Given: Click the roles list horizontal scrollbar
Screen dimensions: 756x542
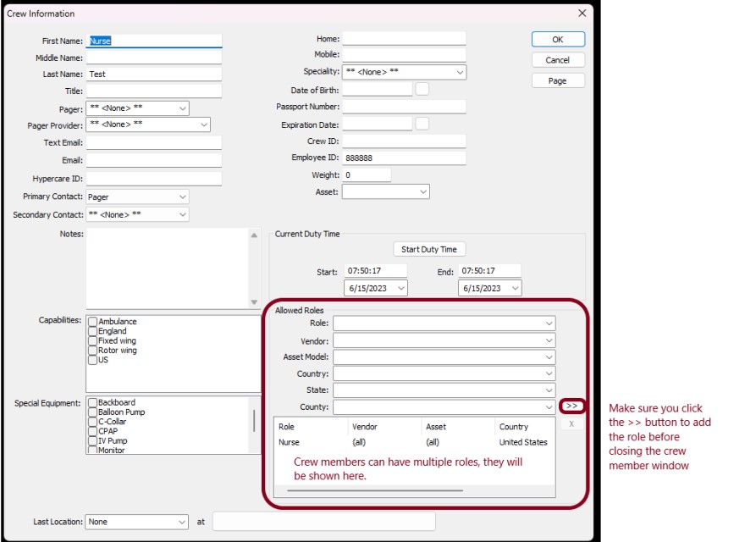Looking at the screenshot, I should [x=375, y=491].
